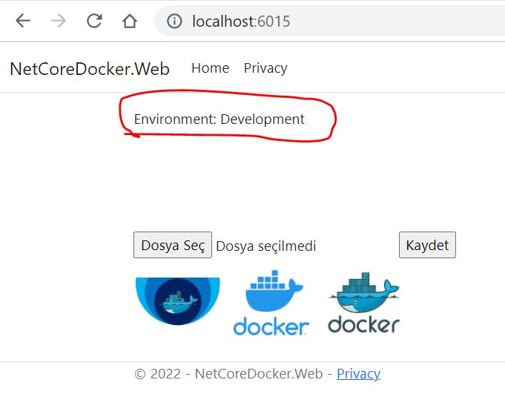Click the browser home icon
Screen dimensions: 505x420
click(x=130, y=22)
